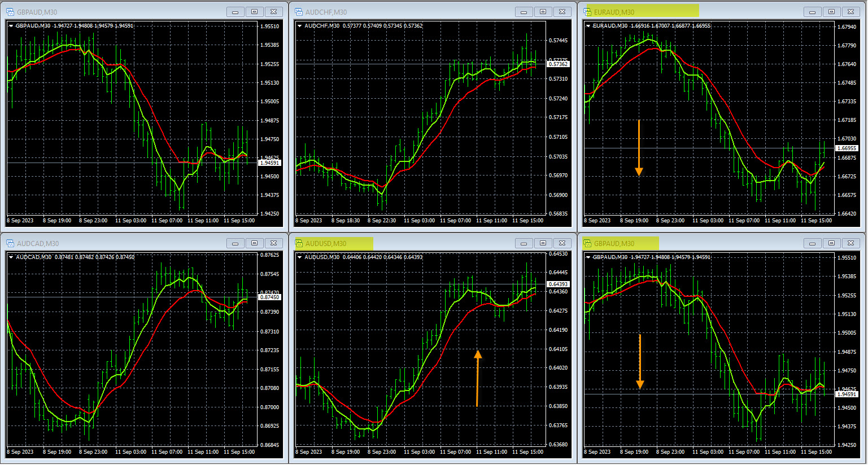Click the 0.57362 current price label
The image size is (868, 465).
pos(558,64)
